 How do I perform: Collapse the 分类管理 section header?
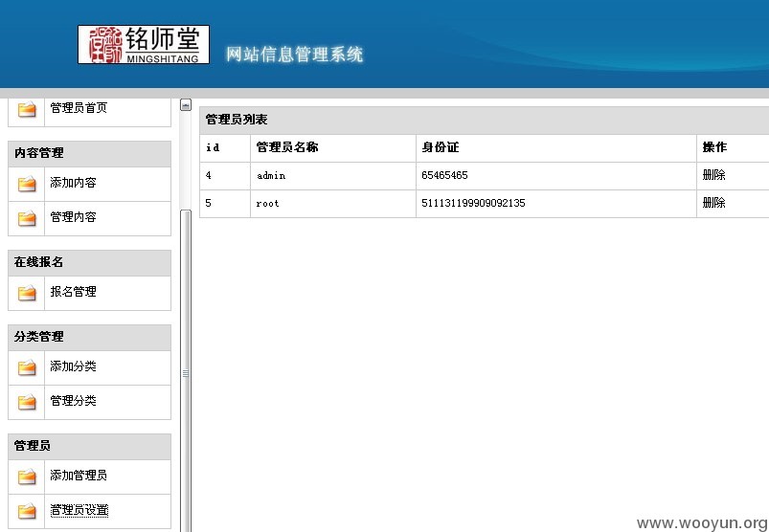click(89, 337)
